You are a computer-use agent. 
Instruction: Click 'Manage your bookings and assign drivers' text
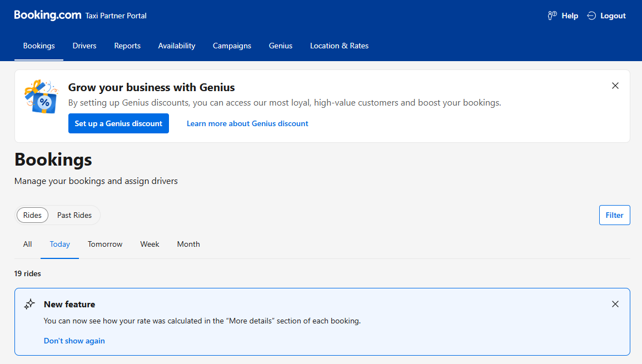[96, 181]
